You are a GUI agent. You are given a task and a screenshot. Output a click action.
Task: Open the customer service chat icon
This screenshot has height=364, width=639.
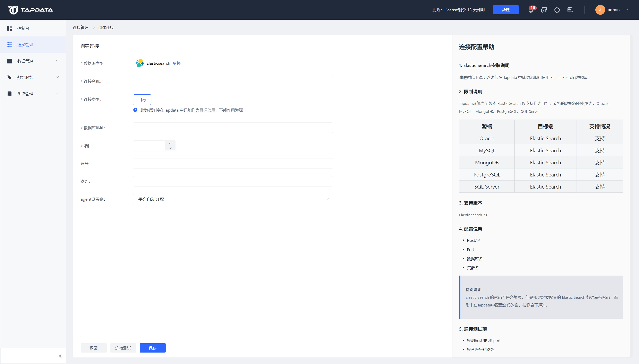click(x=544, y=10)
